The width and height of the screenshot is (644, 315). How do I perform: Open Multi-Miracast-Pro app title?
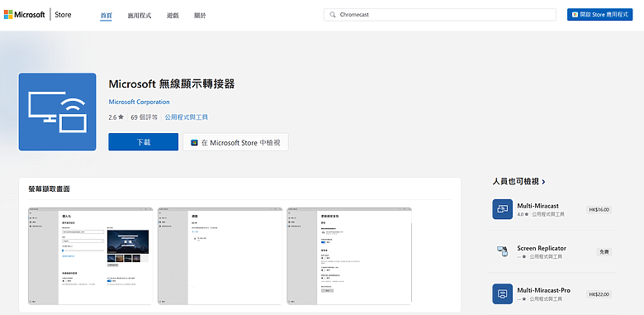544,290
